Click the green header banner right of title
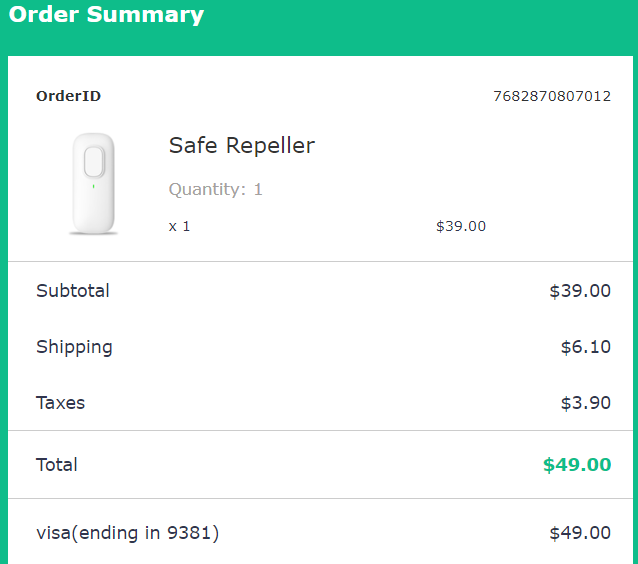 pyautogui.click(x=420, y=20)
